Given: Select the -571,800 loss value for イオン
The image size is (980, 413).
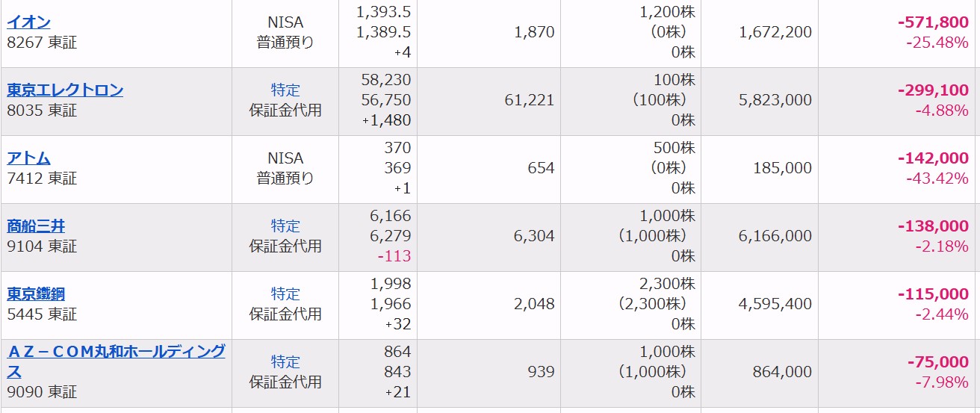Looking at the screenshot, I should coord(933,22).
